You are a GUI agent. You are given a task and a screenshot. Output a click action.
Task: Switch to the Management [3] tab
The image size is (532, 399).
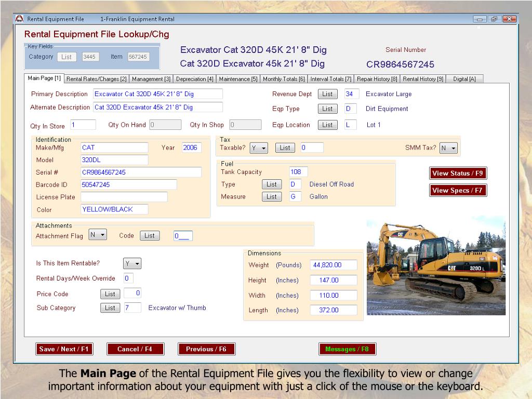coord(151,79)
